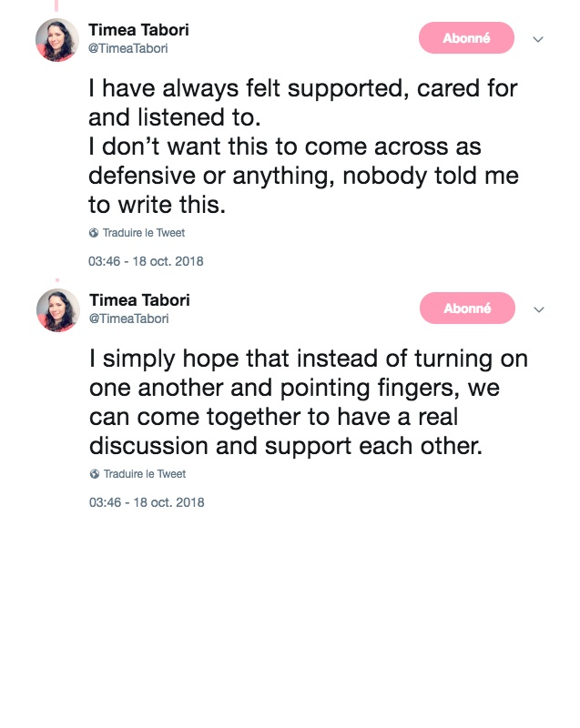Screen dimensions: 580x728
Task: Click the @TimeaTabori handle on the second tweet
Action: point(128,318)
